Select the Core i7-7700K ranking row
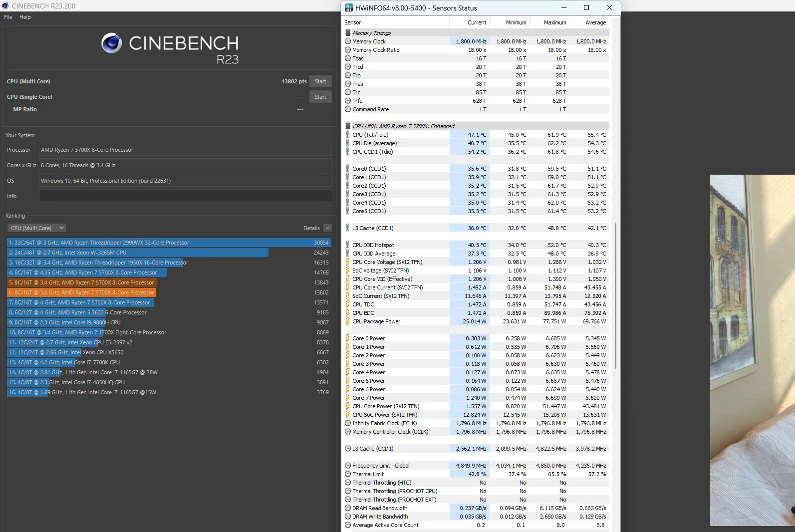The height and width of the screenshot is (532, 795). tap(169, 362)
